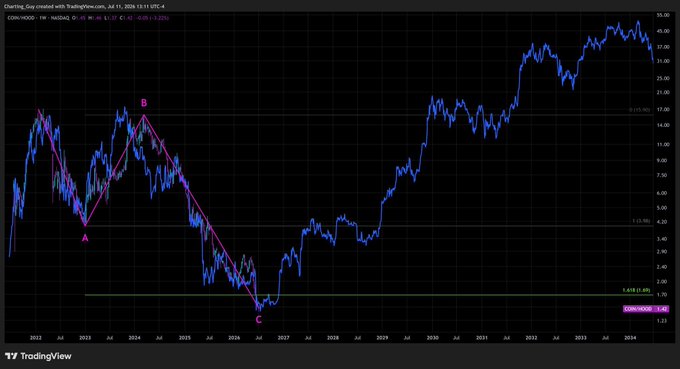Select the magenta wave label A
The image size is (680, 369).
click(85, 238)
